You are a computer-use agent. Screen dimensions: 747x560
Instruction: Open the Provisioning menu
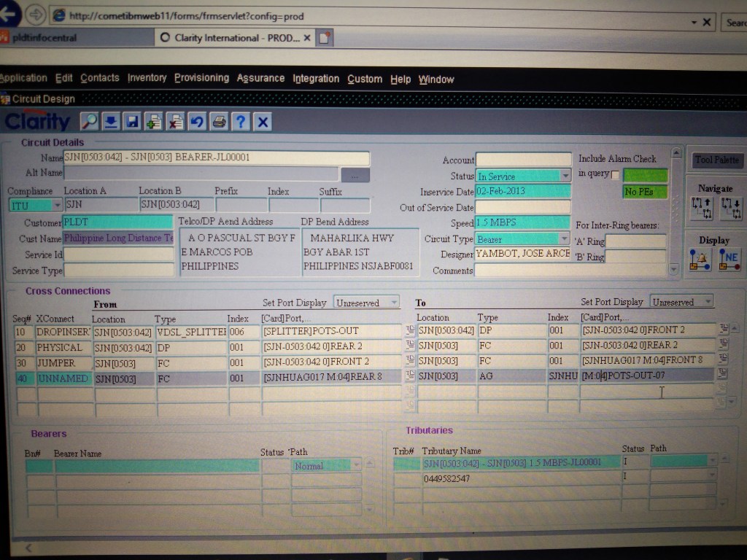pos(201,78)
